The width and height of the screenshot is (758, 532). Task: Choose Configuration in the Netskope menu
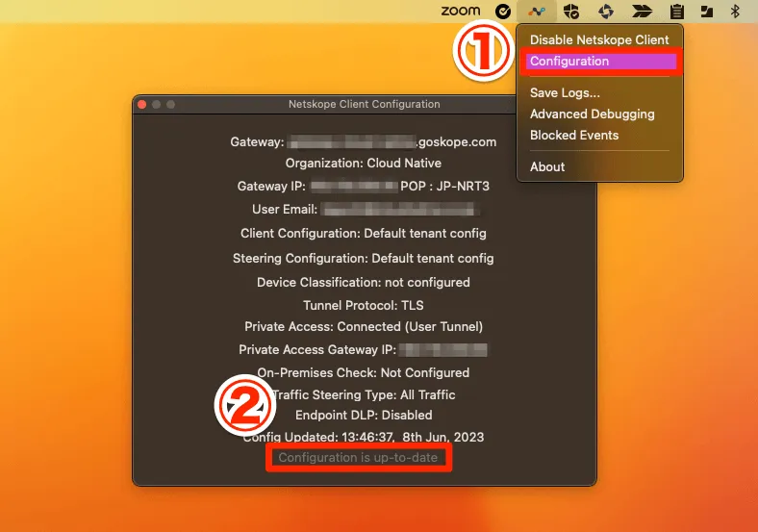pos(600,62)
